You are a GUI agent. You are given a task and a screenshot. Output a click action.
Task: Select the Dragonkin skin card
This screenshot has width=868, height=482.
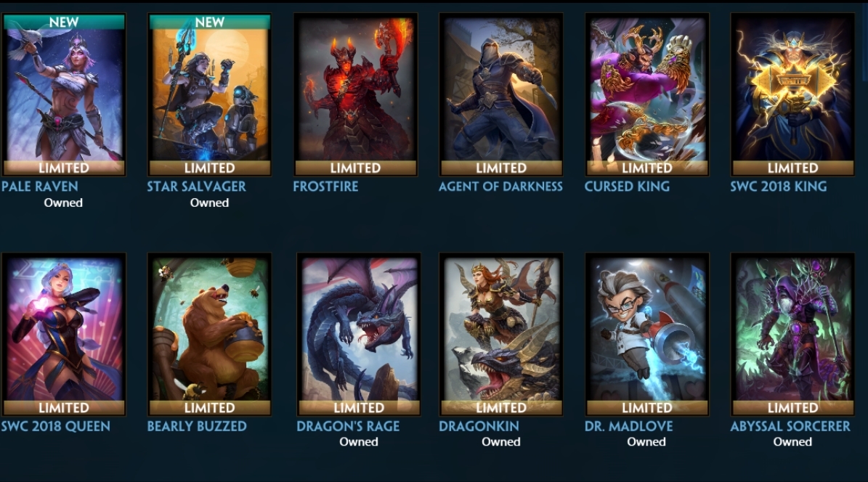point(501,334)
